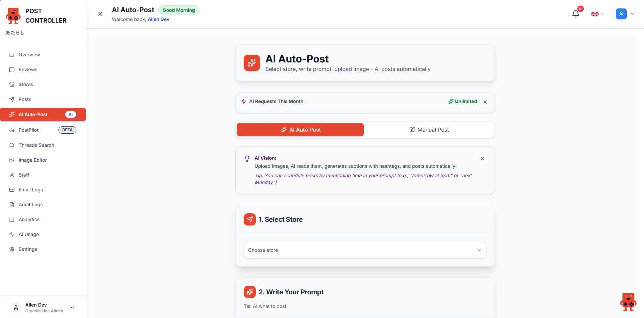Viewport: 644px width, 318px height.
Task: Click the blue user profile avatar
Action: point(621,14)
